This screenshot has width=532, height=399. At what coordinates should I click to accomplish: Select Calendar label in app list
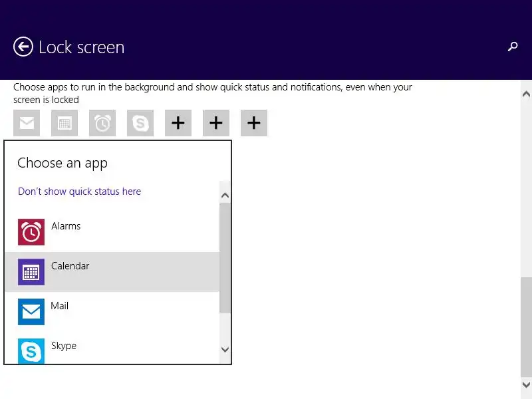pos(70,265)
